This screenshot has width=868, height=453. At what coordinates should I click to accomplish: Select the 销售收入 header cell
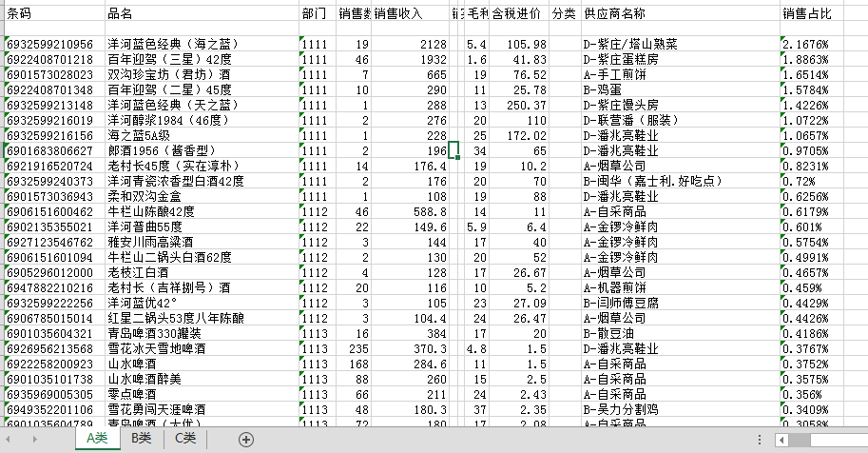pos(410,13)
